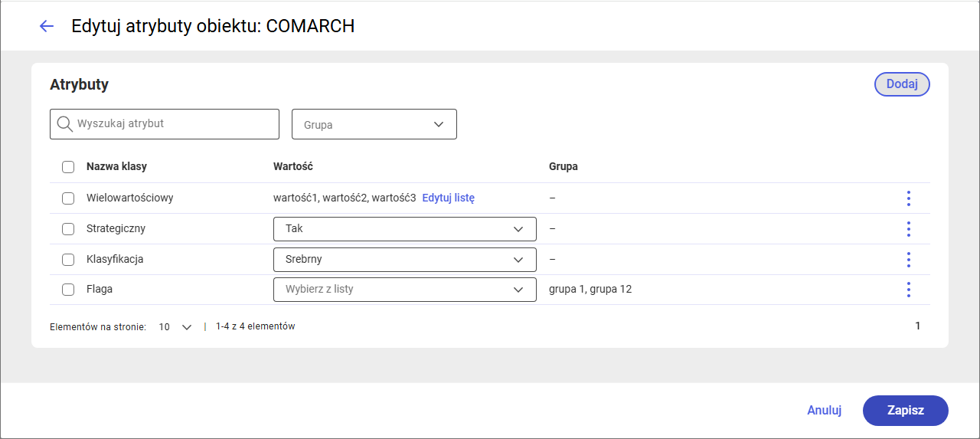This screenshot has height=439, width=980.
Task: Open the Flaga "Wybierz z listy" dropdown
Action: (405, 290)
